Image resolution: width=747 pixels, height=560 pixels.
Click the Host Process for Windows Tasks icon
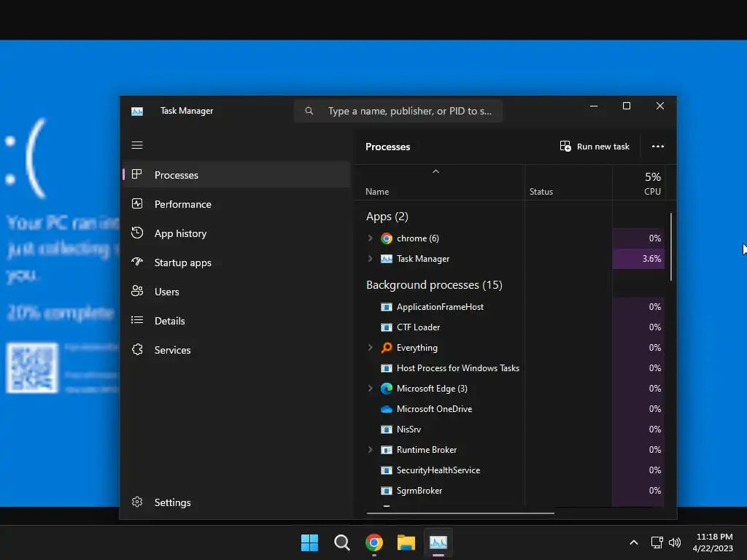387,368
